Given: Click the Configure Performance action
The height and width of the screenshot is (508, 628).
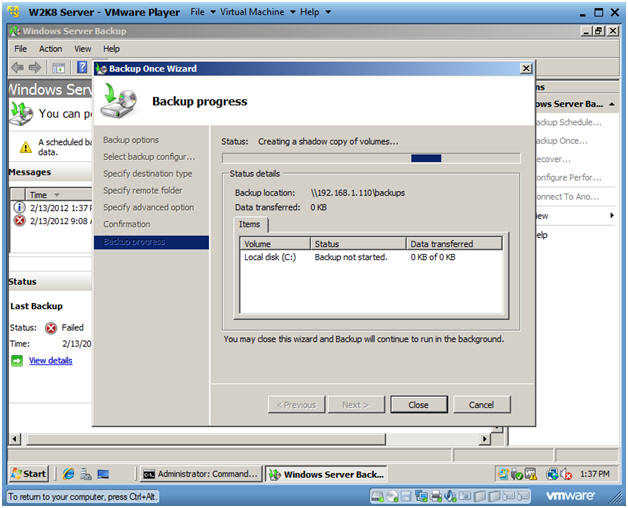Looking at the screenshot, I should point(569,177).
